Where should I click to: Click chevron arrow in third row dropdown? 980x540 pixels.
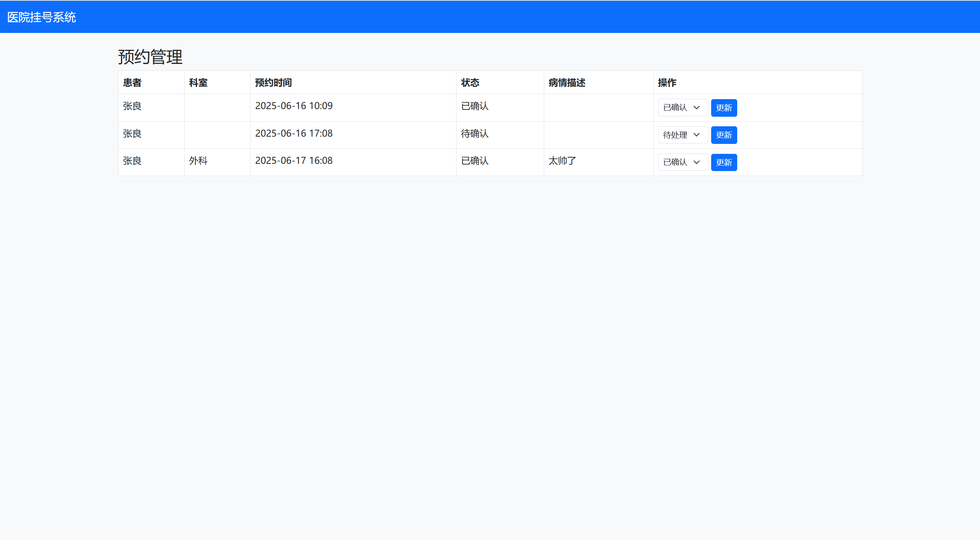tap(697, 162)
